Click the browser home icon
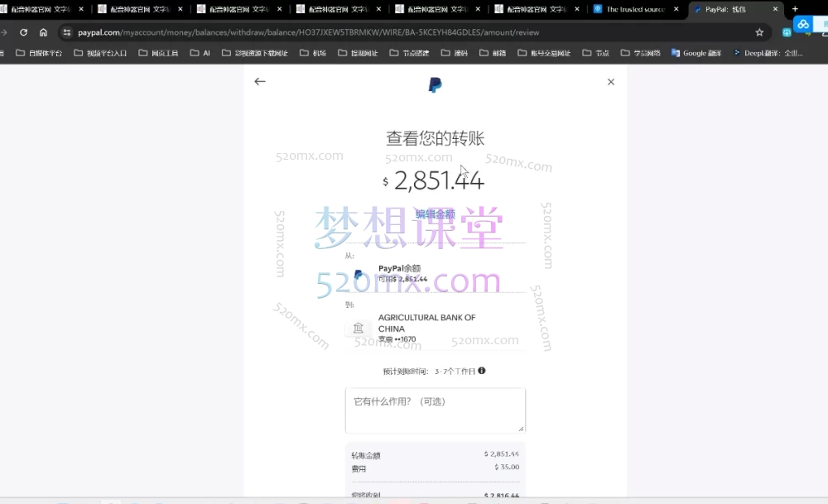 (42, 34)
